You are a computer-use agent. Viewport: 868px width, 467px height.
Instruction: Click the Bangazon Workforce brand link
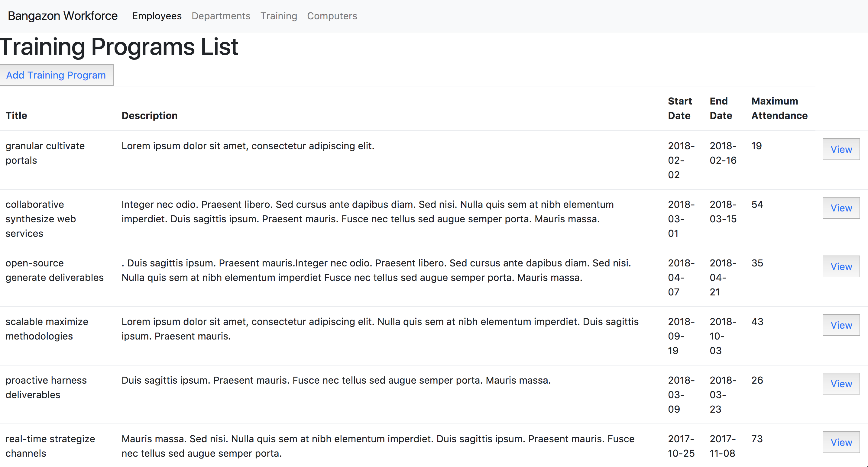(x=63, y=15)
